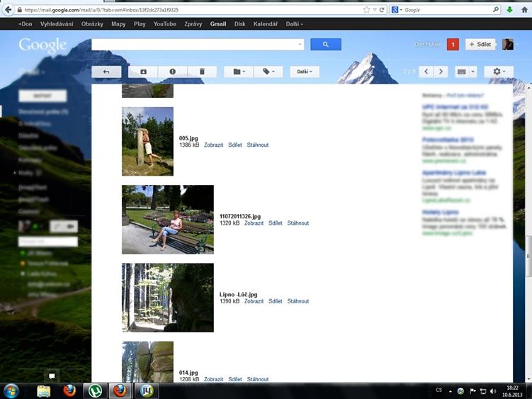Image resolution: width=532 pixels, height=399 pixels.
Task: Open Windows Explorer from taskbar
Action: 44,391
